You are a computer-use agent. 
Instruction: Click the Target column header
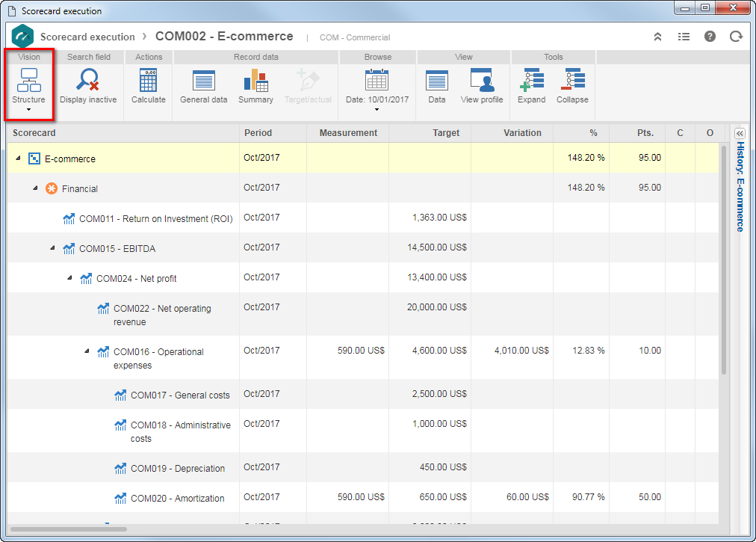[x=430, y=133]
